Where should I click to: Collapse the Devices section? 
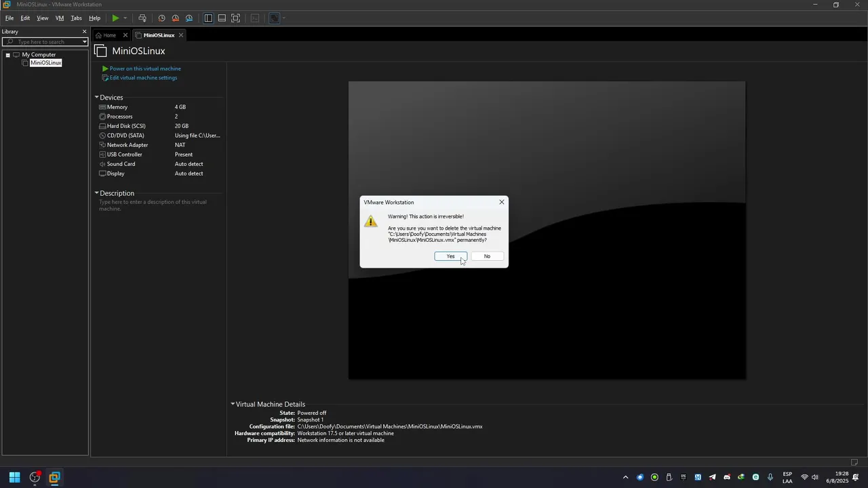tap(97, 98)
